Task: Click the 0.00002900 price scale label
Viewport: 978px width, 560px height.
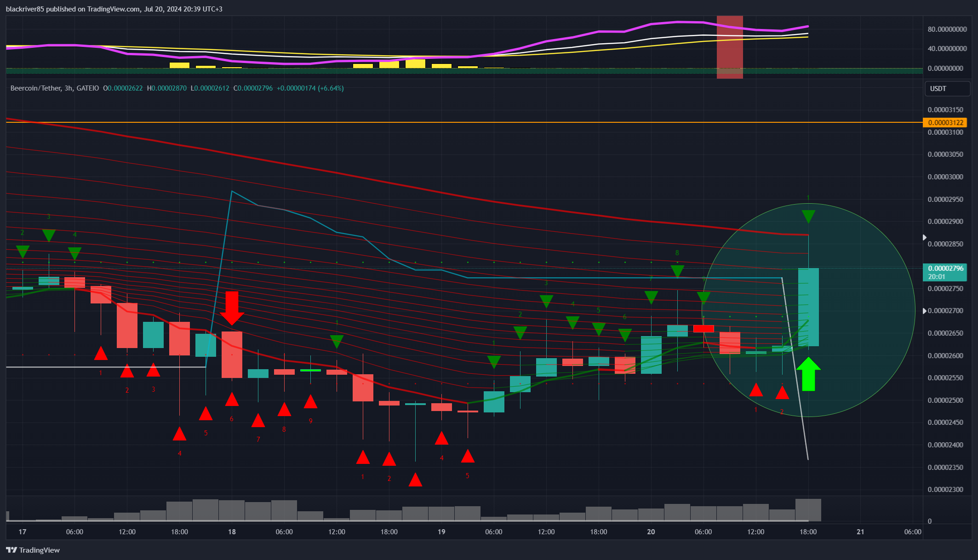Action: point(945,222)
